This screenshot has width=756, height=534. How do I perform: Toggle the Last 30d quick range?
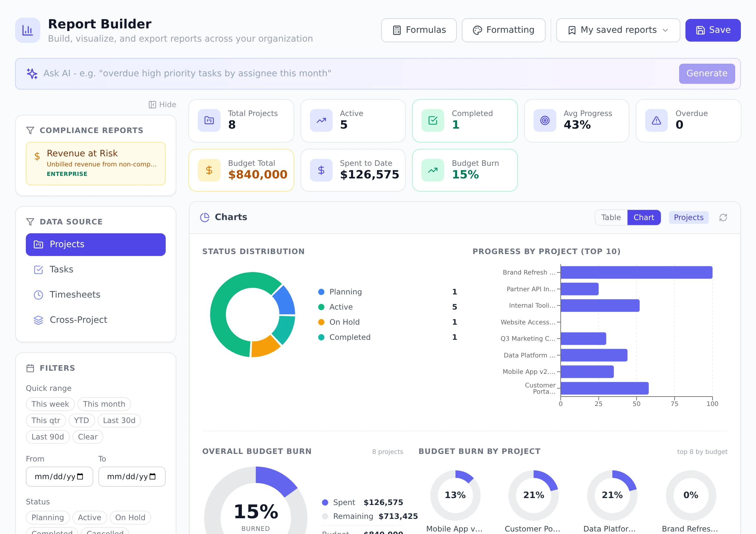pyautogui.click(x=119, y=421)
